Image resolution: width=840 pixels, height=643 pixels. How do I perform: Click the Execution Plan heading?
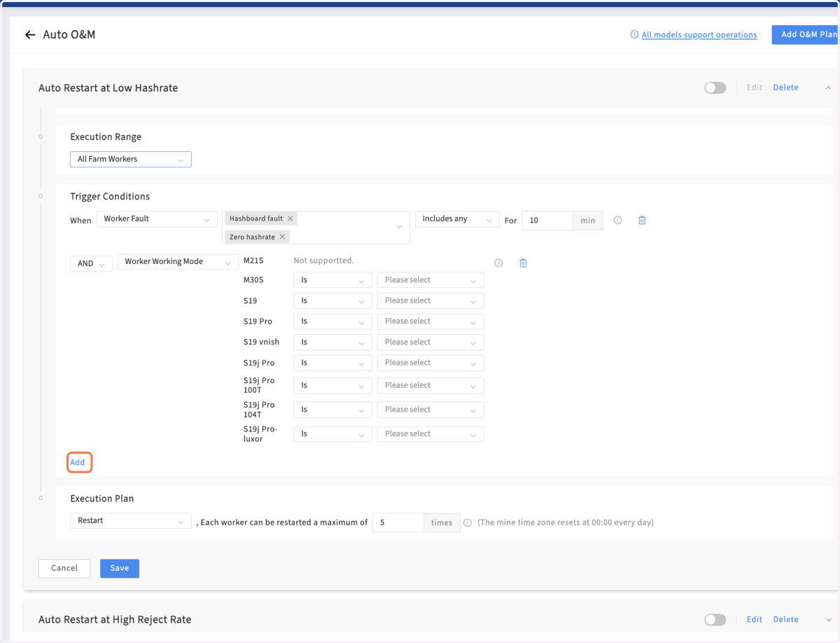click(x=102, y=499)
